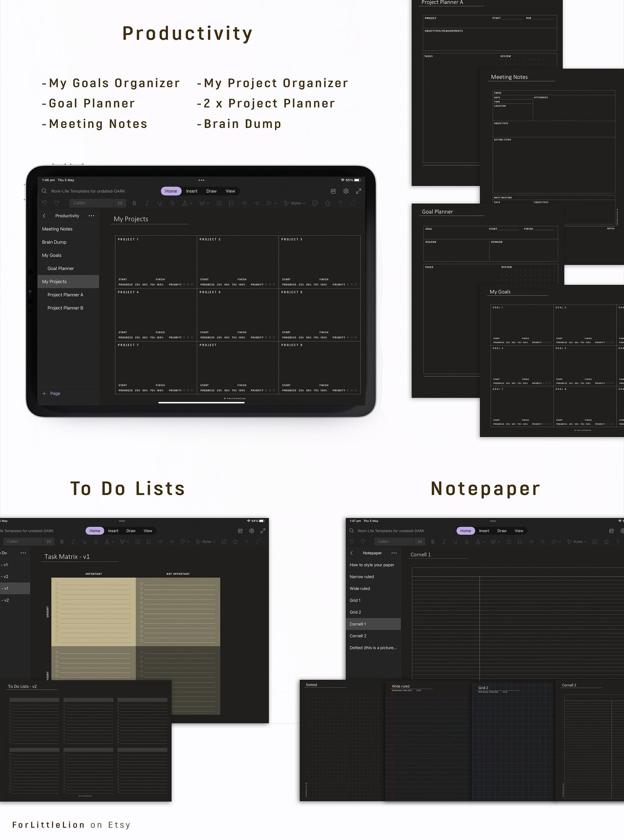Toggle the to-do checkbox tag above My Projects
Screen dimensions: 624x840
315,203
